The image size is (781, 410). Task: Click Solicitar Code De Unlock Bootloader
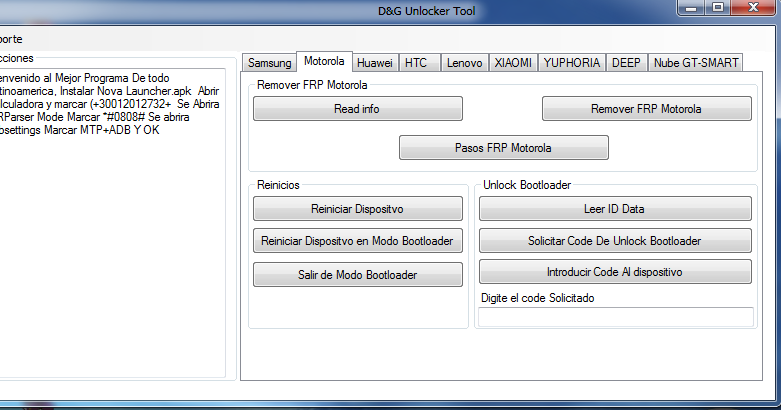coord(615,241)
